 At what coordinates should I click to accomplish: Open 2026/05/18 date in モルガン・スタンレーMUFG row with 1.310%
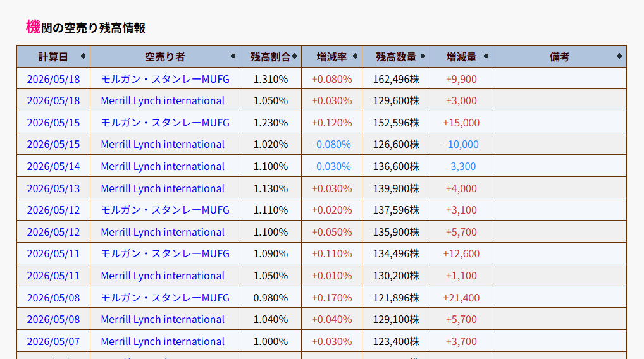pos(53,79)
